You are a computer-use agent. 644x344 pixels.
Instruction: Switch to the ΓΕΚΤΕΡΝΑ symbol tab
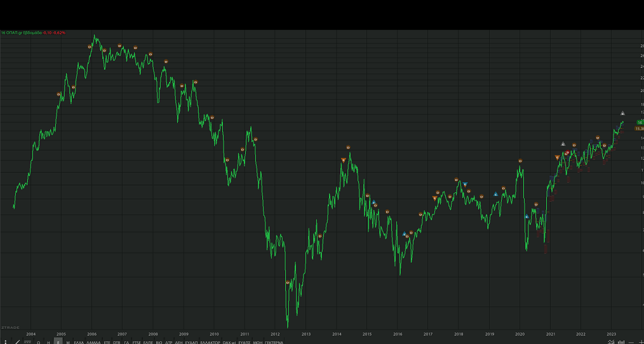tap(274, 342)
